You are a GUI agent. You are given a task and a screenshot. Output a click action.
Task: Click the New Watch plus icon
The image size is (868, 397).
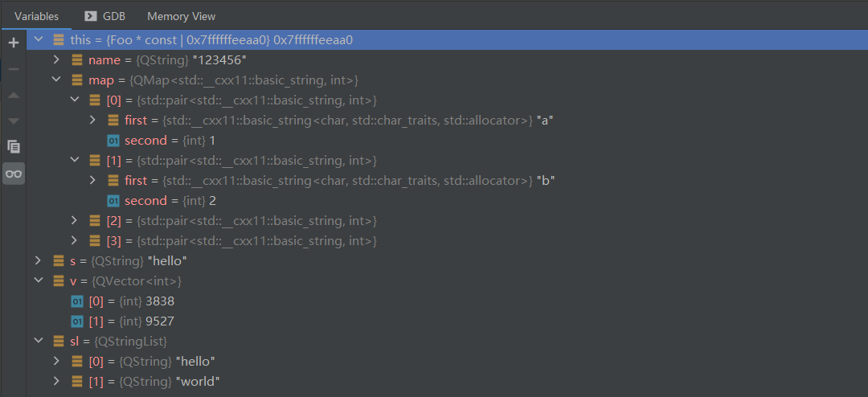coord(14,43)
